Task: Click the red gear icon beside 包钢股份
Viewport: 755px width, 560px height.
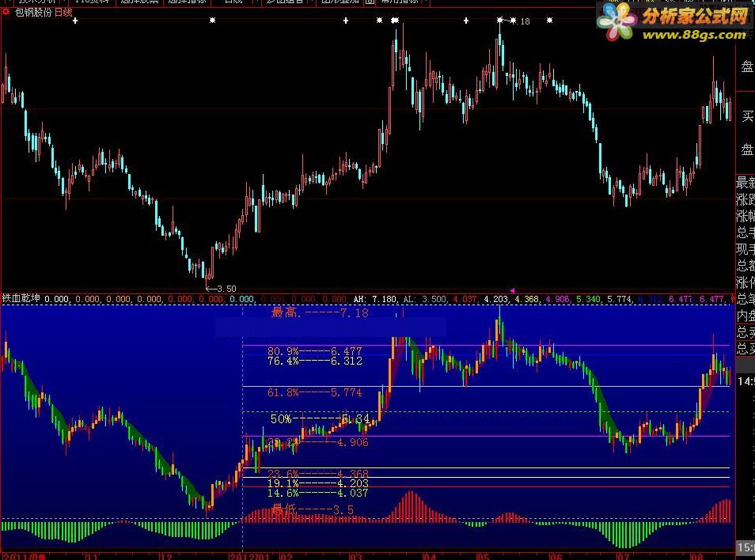Action: point(6,12)
